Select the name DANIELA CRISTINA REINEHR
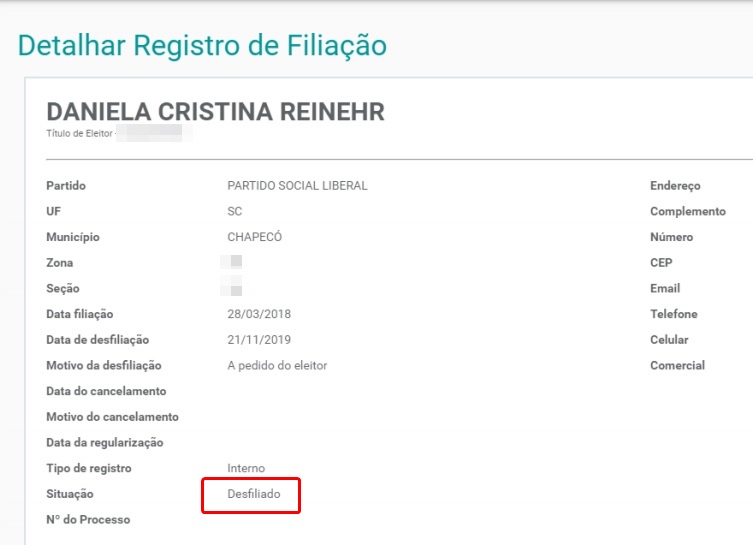The image size is (753, 552). tap(215, 112)
